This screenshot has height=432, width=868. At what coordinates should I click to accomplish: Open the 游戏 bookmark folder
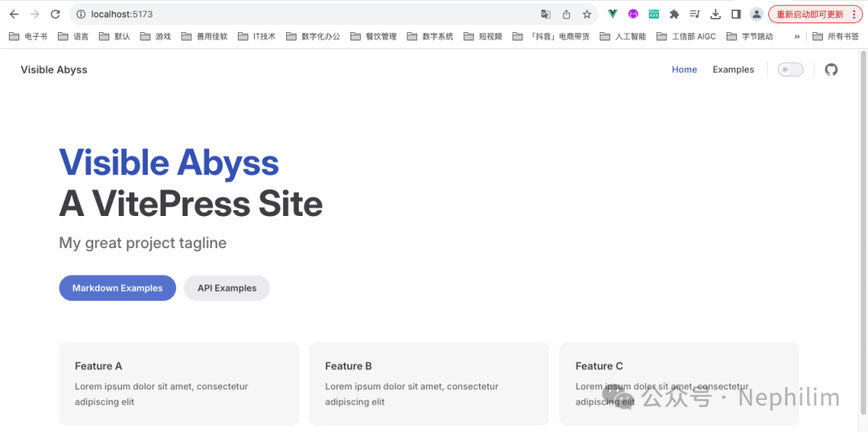tap(155, 36)
